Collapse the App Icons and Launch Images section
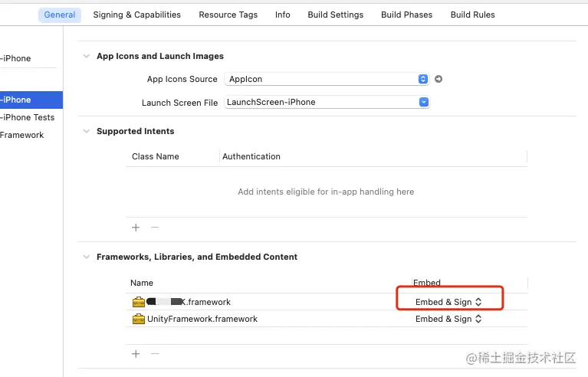588x377 pixels. click(x=85, y=56)
